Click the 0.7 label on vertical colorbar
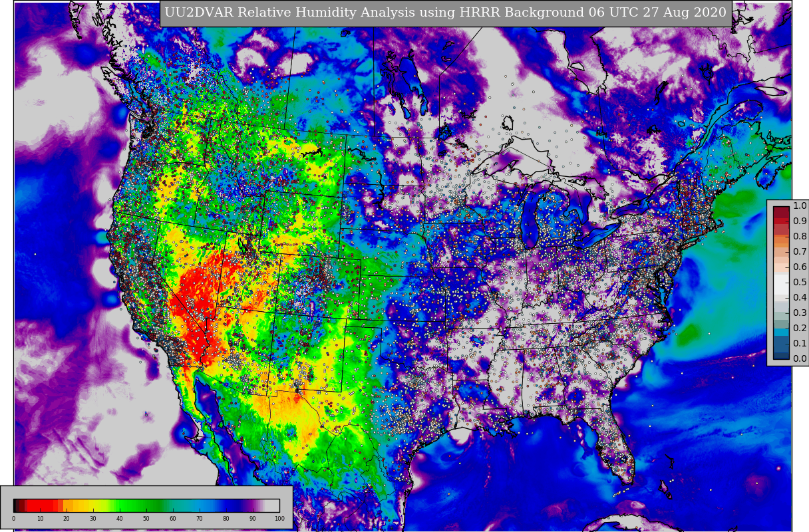 pyautogui.click(x=800, y=252)
